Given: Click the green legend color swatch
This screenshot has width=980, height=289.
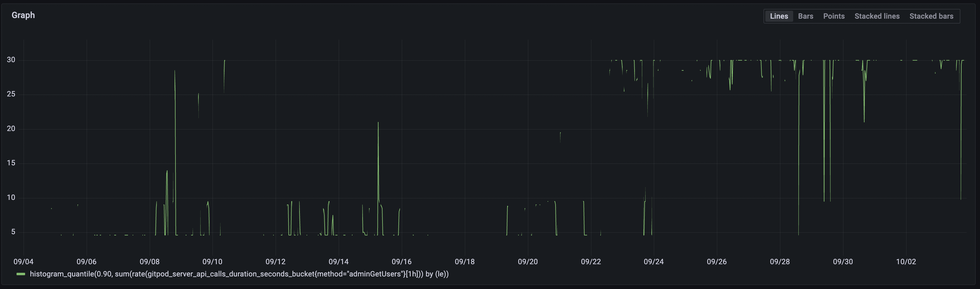Looking at the screenshot, I should pos(21,274).
